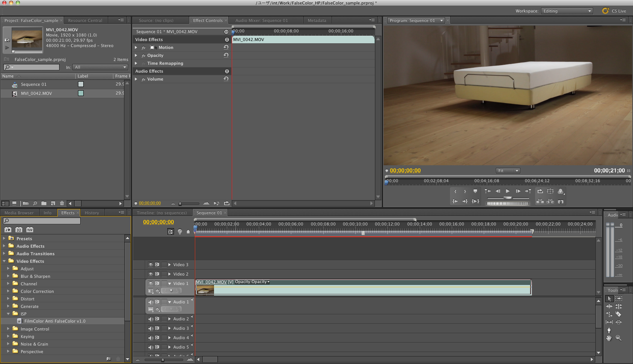Step back one frame in Program monitor
This screenshot has width=633, height=364.
(x=498, y=191)
